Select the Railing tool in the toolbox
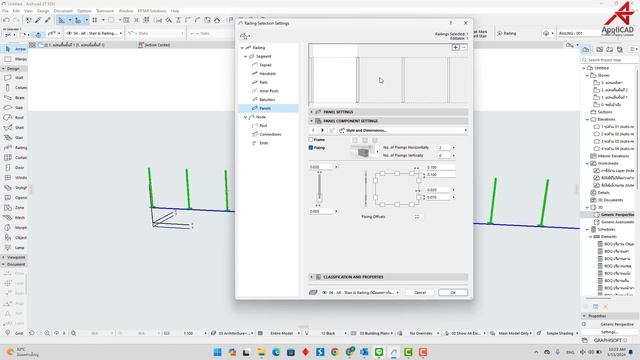The height and width of the screenshot is (360, 640). 14,148
